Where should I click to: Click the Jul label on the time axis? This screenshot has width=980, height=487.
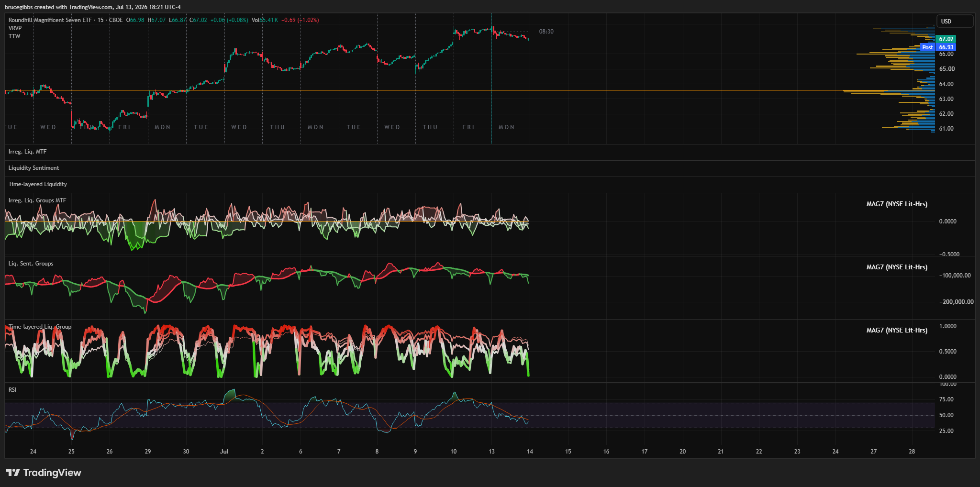tap(224, 452)
